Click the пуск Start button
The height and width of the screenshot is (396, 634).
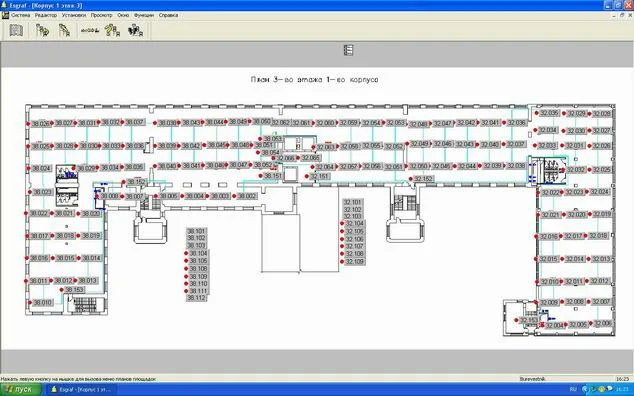[x=21, y=390]
